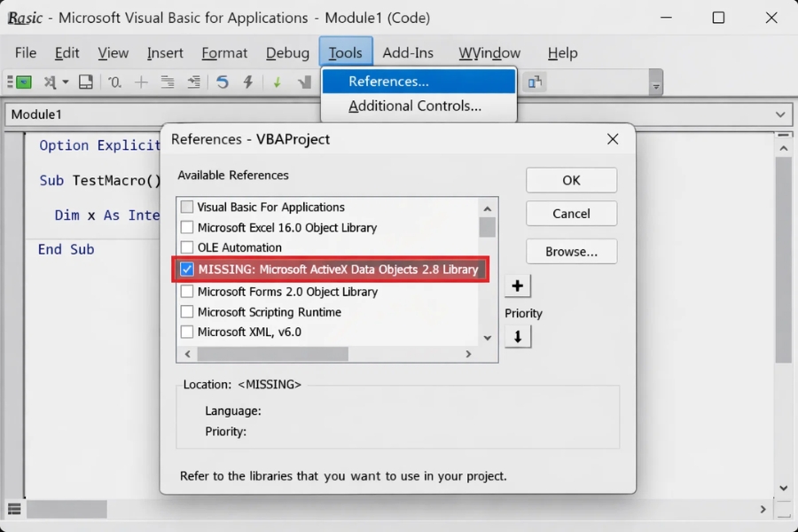Click OK to apply selected references
Image resolution: width=798 pixels, height=532 pixels.
tap(571, 180)
